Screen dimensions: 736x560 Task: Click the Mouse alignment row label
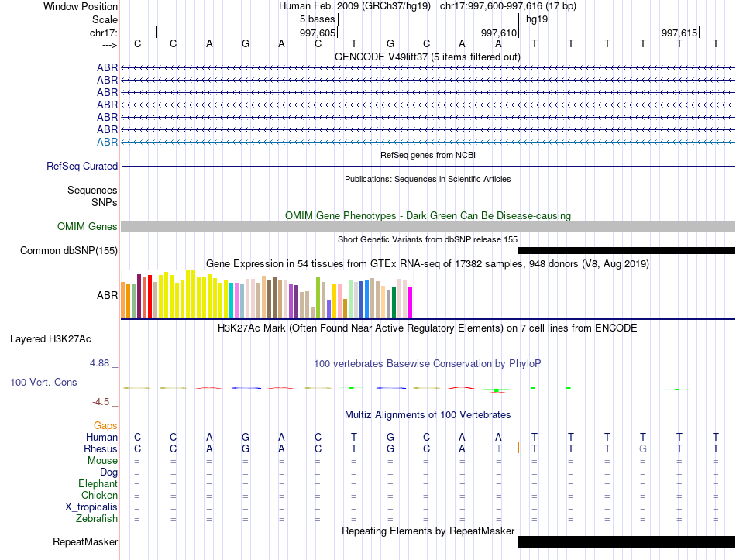tap(102, 461)
